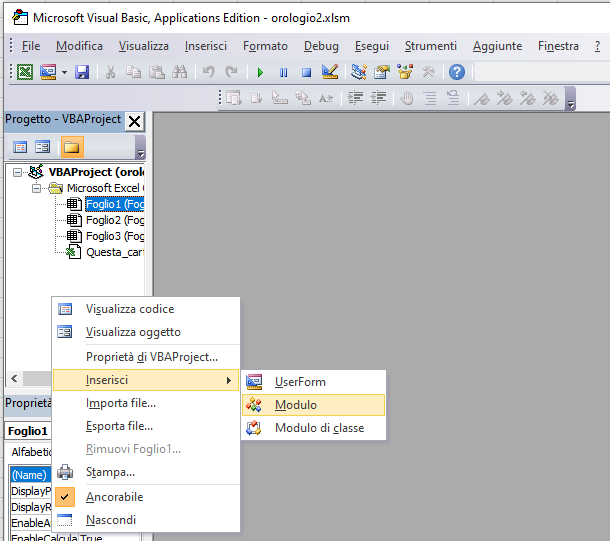This screenshot has width=610, height=541.
Task: Open the Visualizza menu
Action: [144, 46]
